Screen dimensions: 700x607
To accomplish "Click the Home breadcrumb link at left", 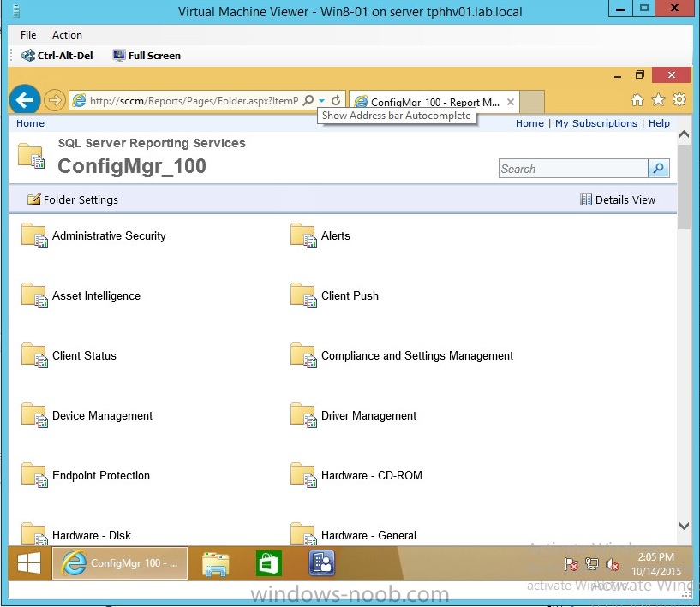I will [30, 123].
